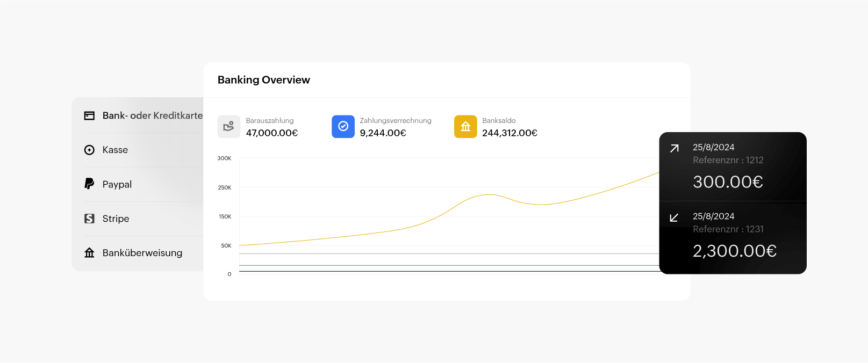Click the blue Zahlungsverrechnung checkmark icon
This screenshot has width=868, height=363.
tap(343, 127)
